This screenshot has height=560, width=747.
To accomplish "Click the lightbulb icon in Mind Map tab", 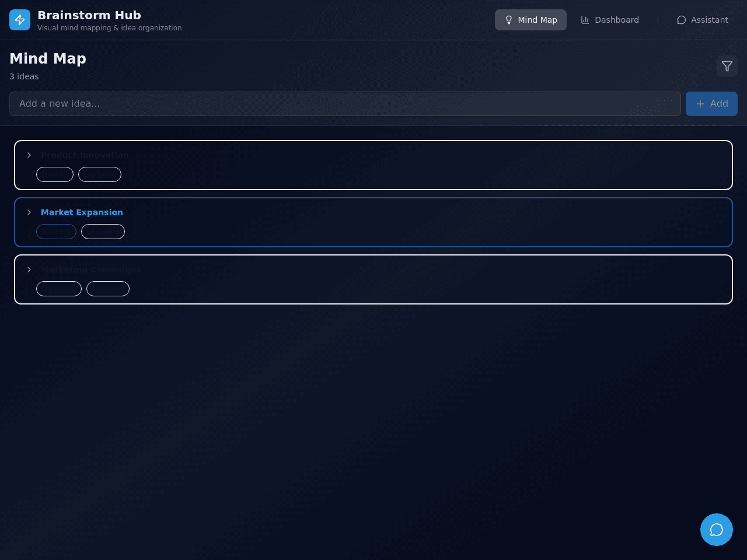I will pos(509,20).
